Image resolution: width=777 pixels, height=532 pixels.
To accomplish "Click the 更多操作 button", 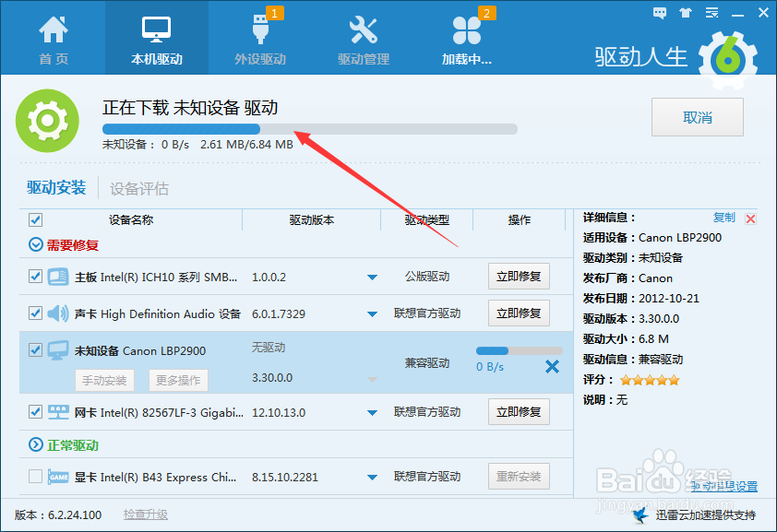I will tap(178, 380).
